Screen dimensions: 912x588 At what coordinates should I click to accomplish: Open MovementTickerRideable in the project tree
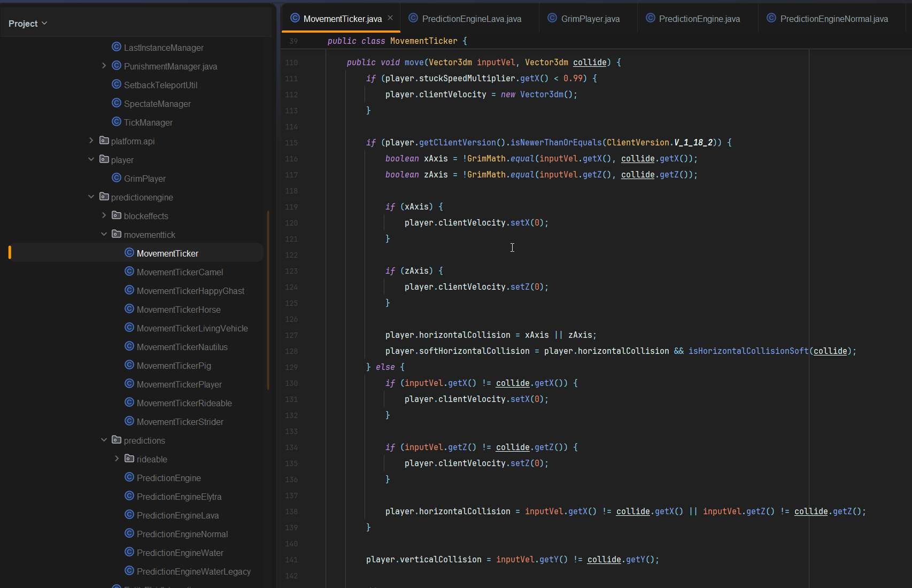point(184,403)
